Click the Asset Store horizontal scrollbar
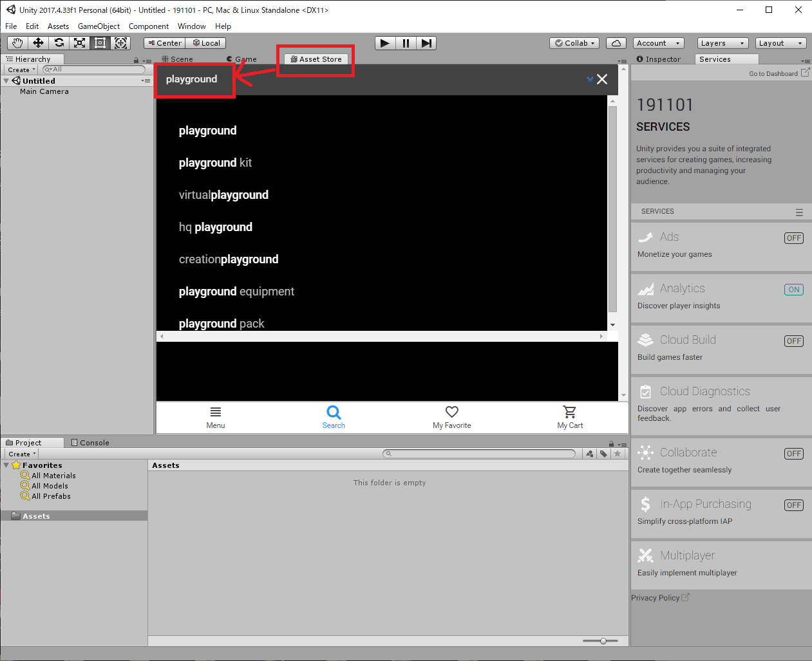The width and height of the screenshot is (812, 661). pos(382,336)
